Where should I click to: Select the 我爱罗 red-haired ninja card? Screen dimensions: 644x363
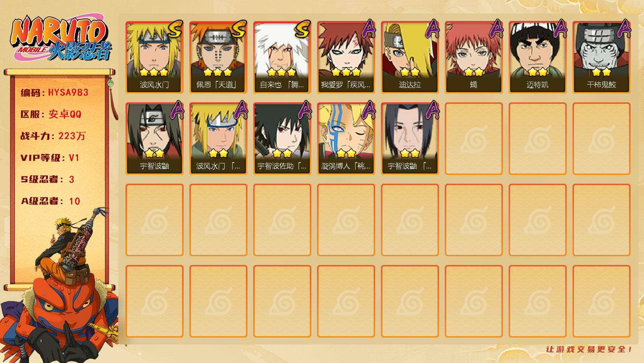[x=346, y=57]
